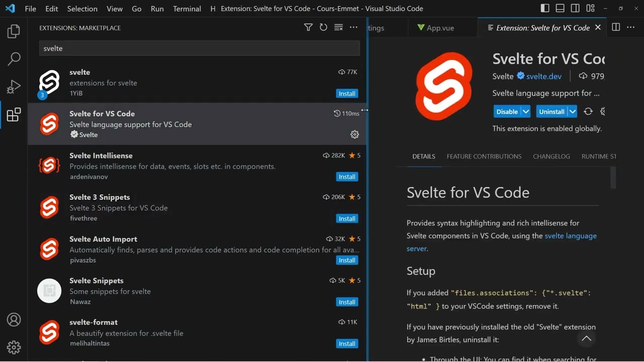The height and width of the screenshot is (362, 644).
Task: Open the Run menu
Action: coord(157,9)
